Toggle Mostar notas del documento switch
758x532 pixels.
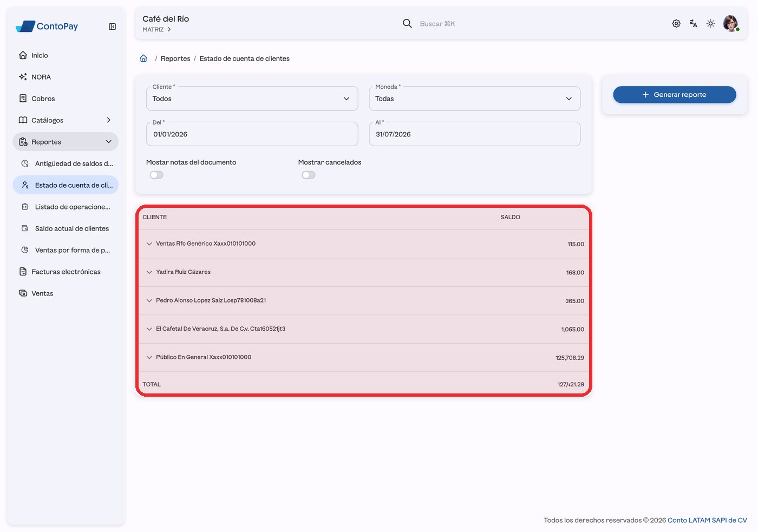(x=156, y=175)
